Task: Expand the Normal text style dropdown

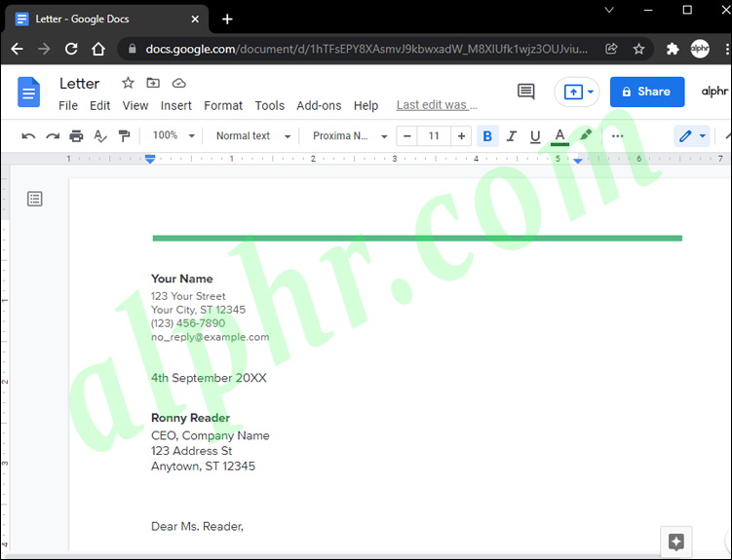Action: click(x=253, y=135)
